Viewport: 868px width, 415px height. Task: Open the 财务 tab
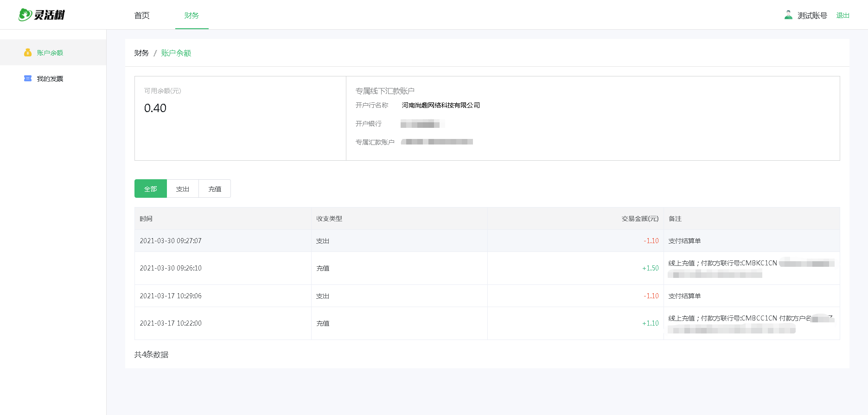point(191,15)
